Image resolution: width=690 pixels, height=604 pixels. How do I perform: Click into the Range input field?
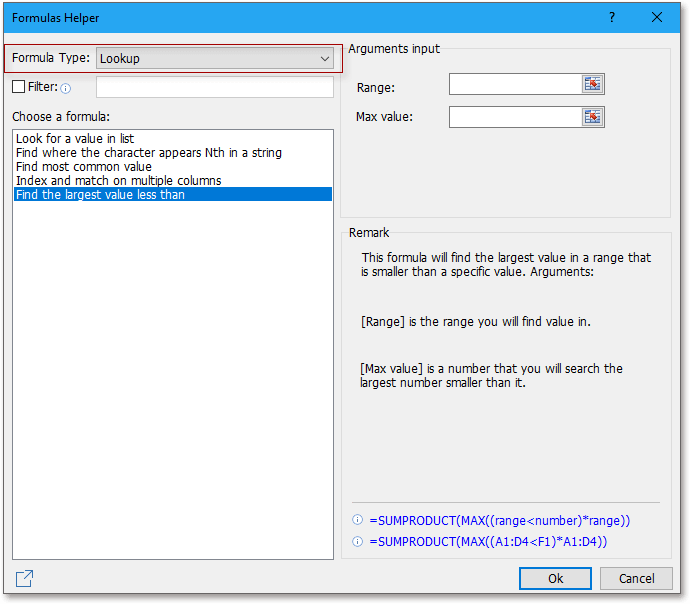coord(515,85)
